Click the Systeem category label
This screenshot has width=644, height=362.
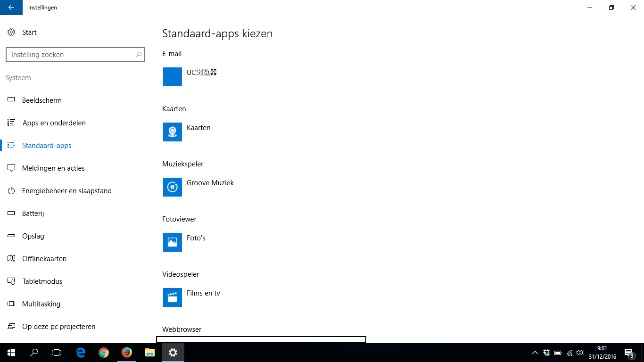click(18, 78)
